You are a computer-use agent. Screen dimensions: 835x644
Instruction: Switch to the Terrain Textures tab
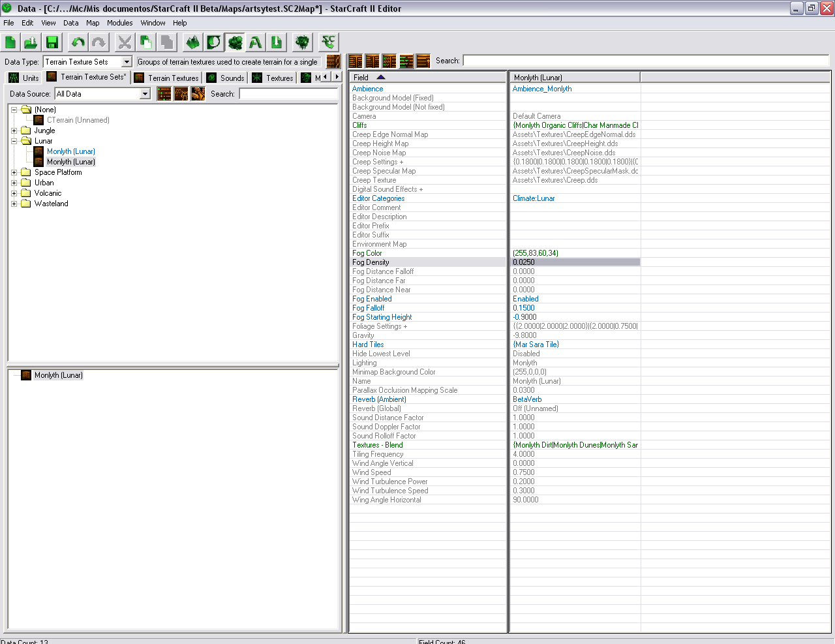pos(166,78)
